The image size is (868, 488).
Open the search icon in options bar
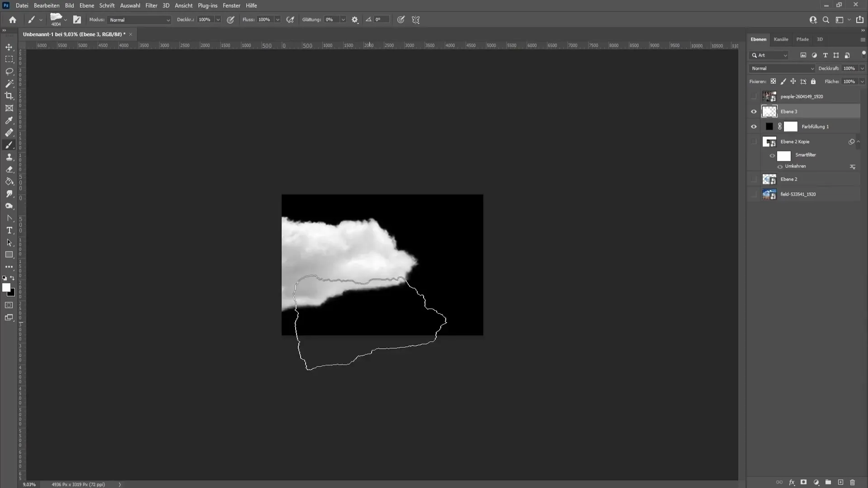(x=826, y=20)
